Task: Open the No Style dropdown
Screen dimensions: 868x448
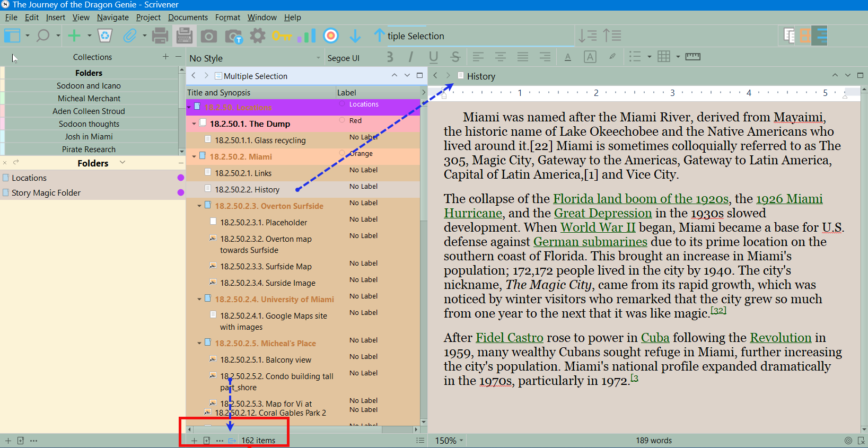Action: [x=255, y=58]
